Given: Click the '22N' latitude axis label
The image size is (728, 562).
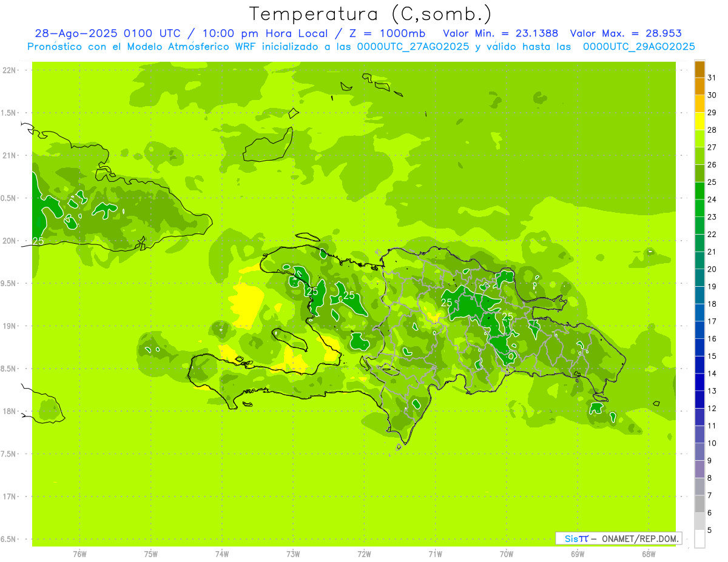Looking at the screenshot, I should coord(8,70).
